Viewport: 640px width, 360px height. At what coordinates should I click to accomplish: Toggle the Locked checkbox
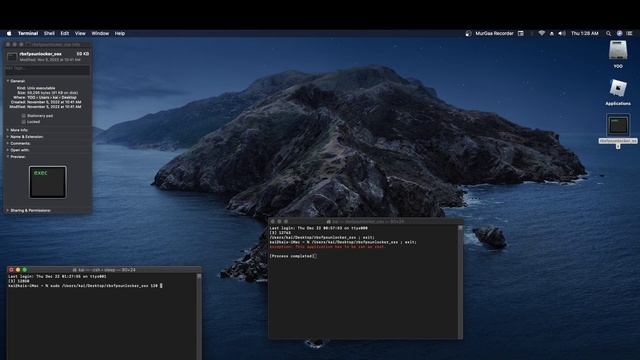[x=24, y=122]
